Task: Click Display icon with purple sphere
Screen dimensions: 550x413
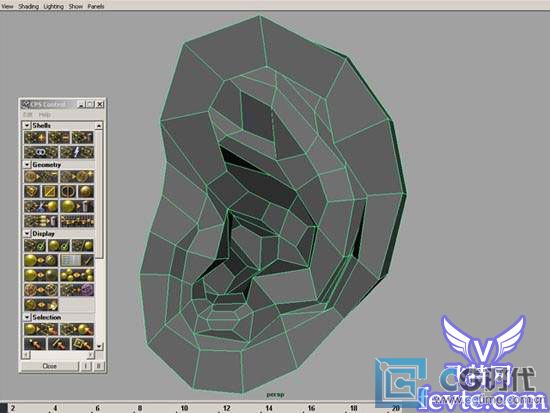Action: click(x=77, y=290)
